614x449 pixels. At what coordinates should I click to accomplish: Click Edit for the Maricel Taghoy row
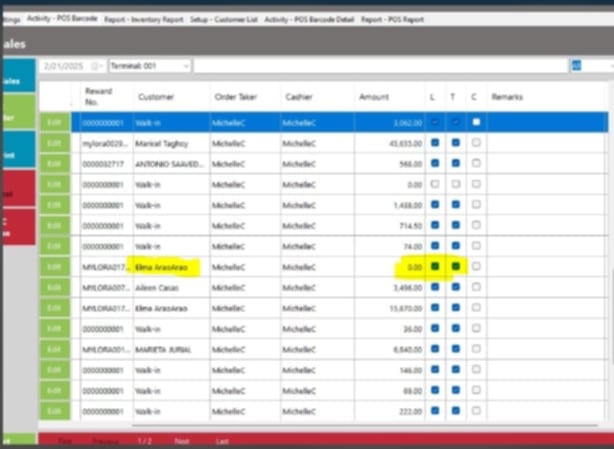(x=55, y=143)
